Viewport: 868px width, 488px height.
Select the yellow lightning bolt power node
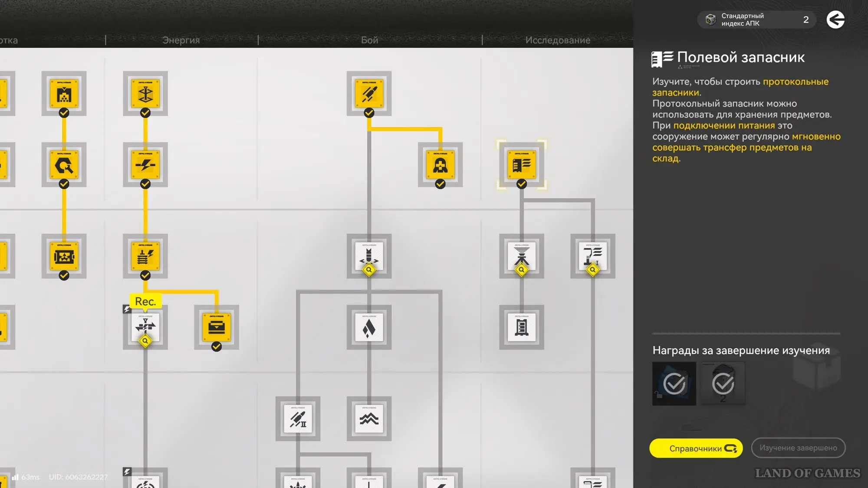tap(145, 165)
